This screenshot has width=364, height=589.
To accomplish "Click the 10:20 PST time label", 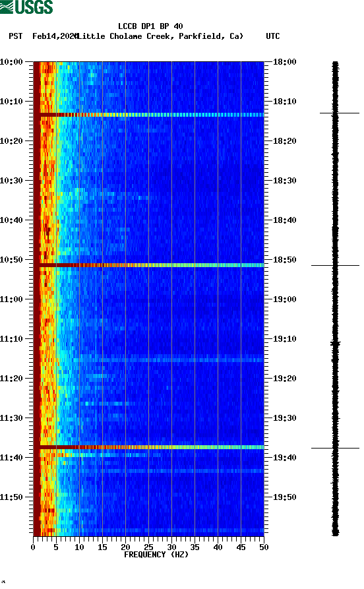I will pos(11,141).
